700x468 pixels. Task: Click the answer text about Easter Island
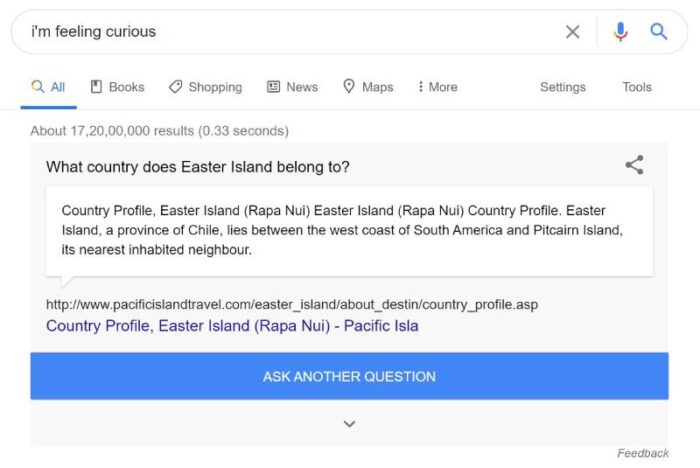coord(342,230)
